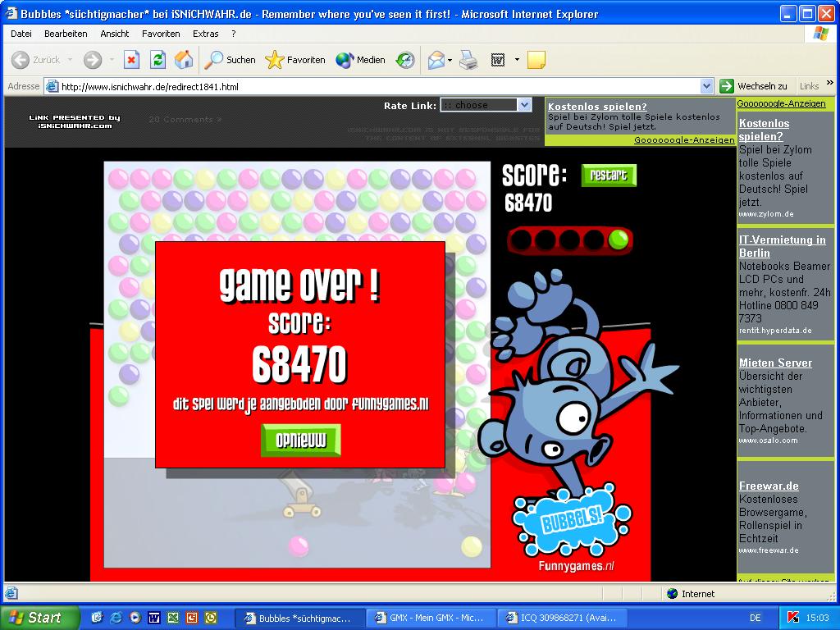Click the www.osalo.com ad URL
The height and width of the screenshot is (630, 840).
768,441
